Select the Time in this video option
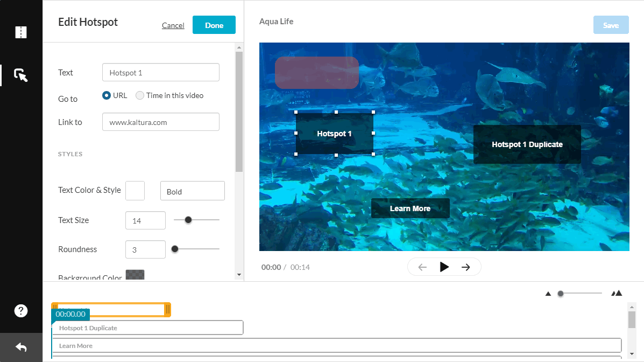Viewport: 644px width, 362px height. (140, 95)
